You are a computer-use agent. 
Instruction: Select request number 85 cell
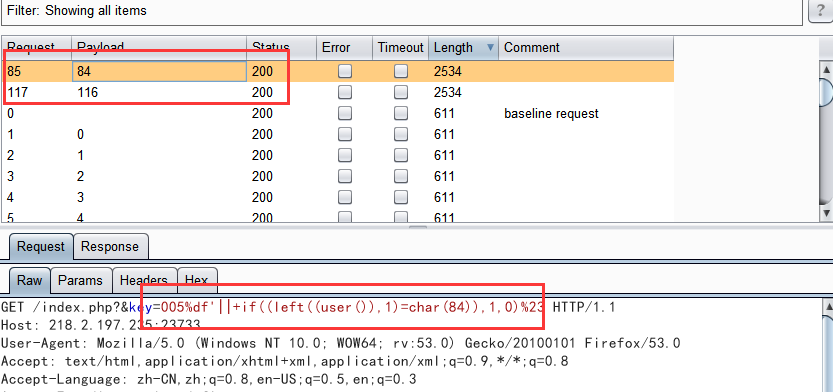[37, 71]
